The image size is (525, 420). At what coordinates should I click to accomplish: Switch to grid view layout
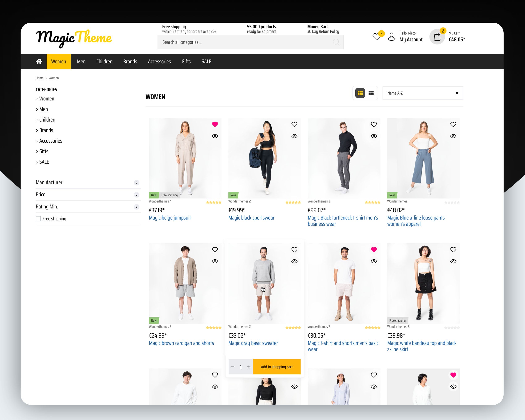(x=360, y=93)
